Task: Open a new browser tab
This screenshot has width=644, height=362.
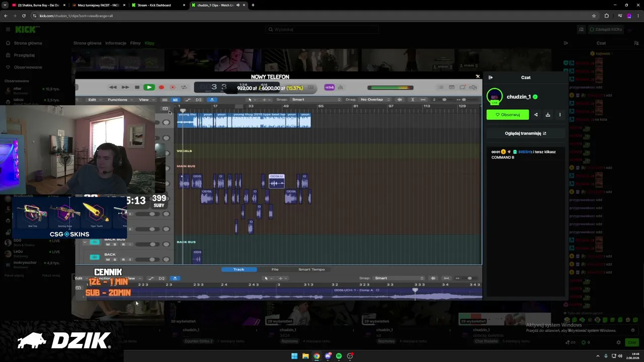Action: coord(253,5)
